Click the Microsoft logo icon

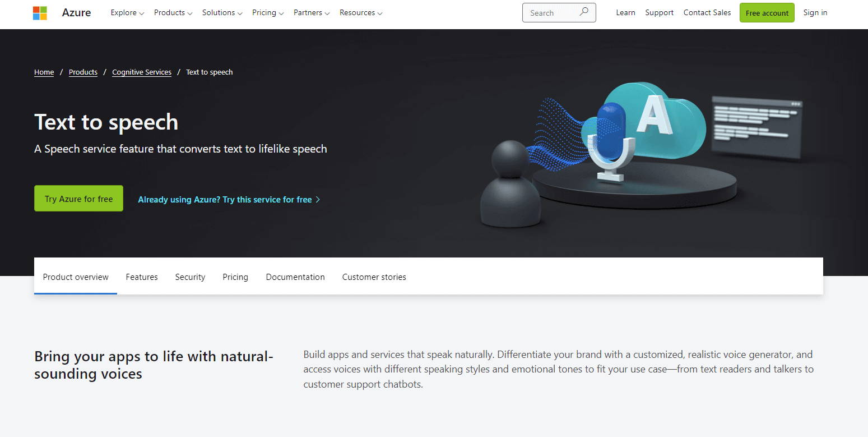coord(40,13)
